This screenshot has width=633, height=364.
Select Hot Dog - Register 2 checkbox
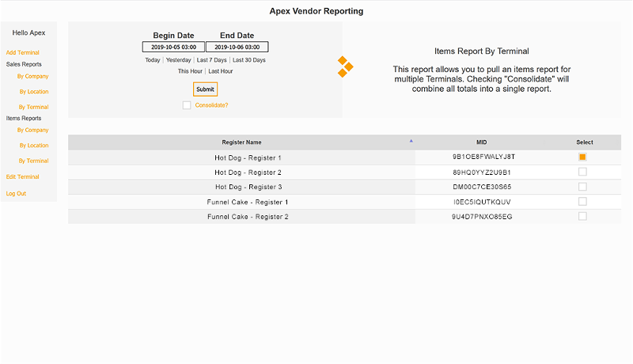pyautogui.click(x=582, y=172)
